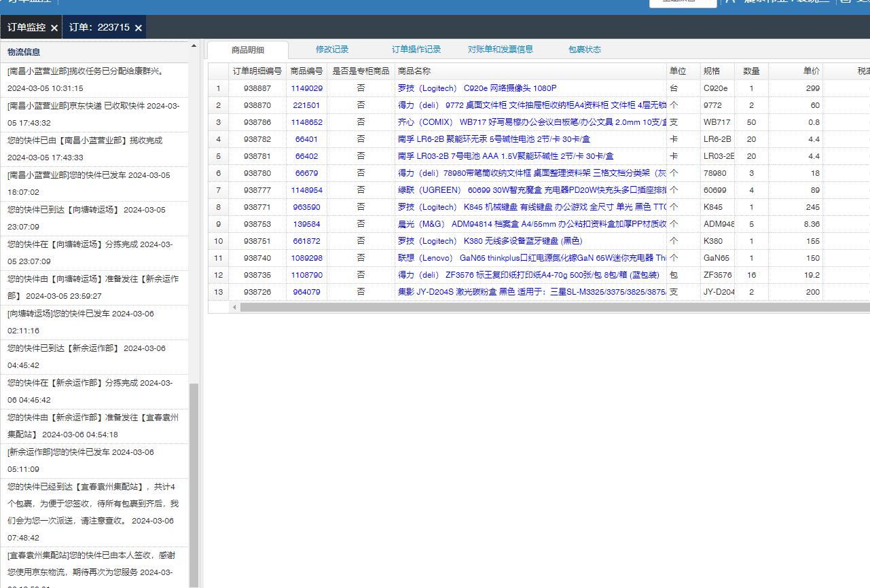Click row number 7 in the product table
The width and height of the screenshot is (870, 588).
tap(218, 190)
